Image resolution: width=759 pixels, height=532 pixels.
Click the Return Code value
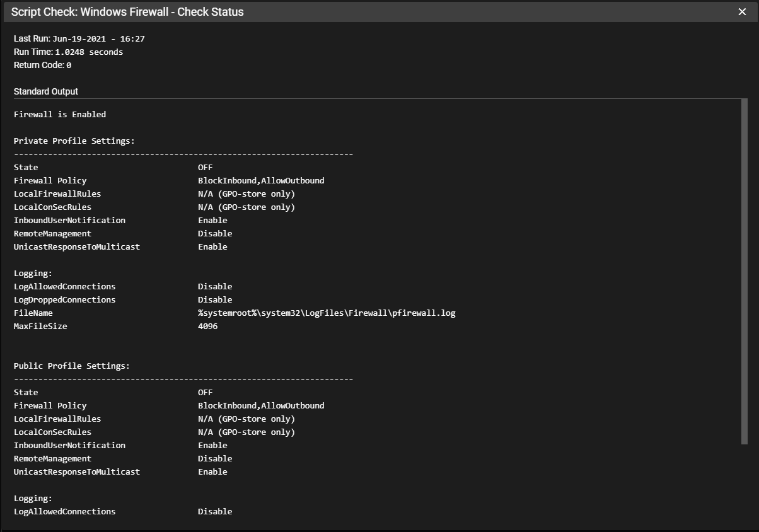69,66
